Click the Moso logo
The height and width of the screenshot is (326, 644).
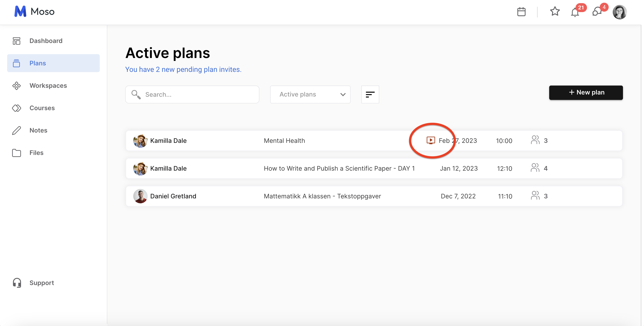tap(34, 11)
